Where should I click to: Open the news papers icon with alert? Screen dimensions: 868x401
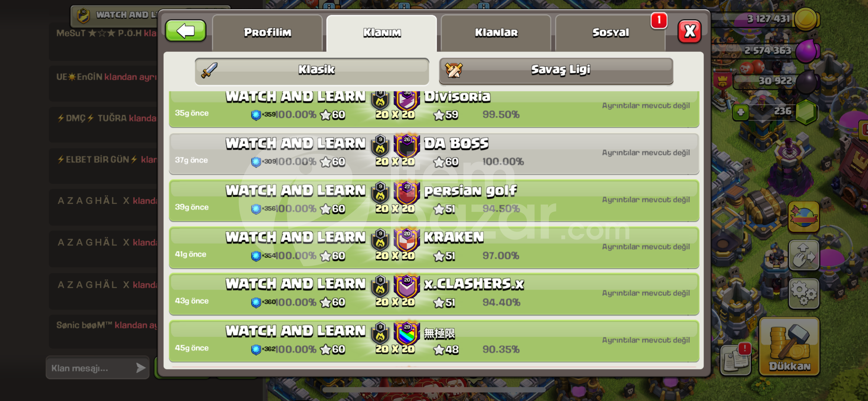736,359
